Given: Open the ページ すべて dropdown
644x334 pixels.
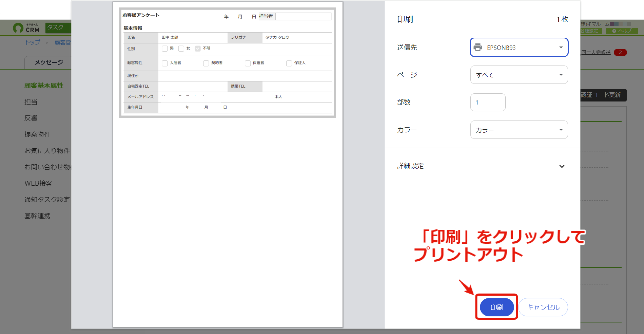Looking at the screenshot, I should 519,75.
